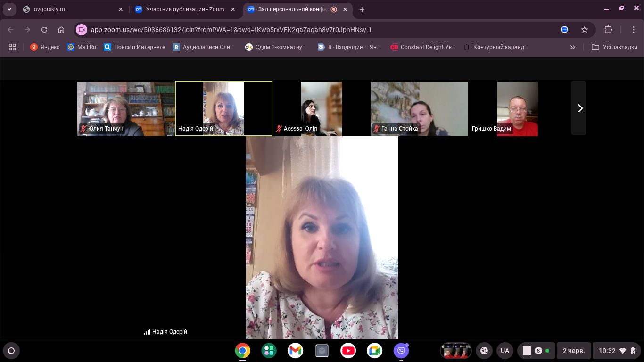Image resolution: width=644 pixels, height=362 pixels.
Task: Open the browser home page
Action: (x=61, y=30)
